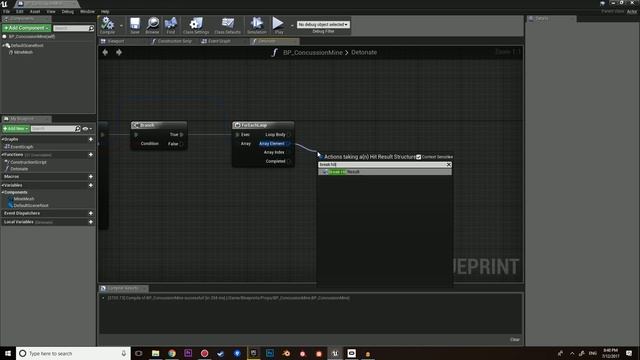Select EventGraph in the Graphs list

(x=22, y=147)
